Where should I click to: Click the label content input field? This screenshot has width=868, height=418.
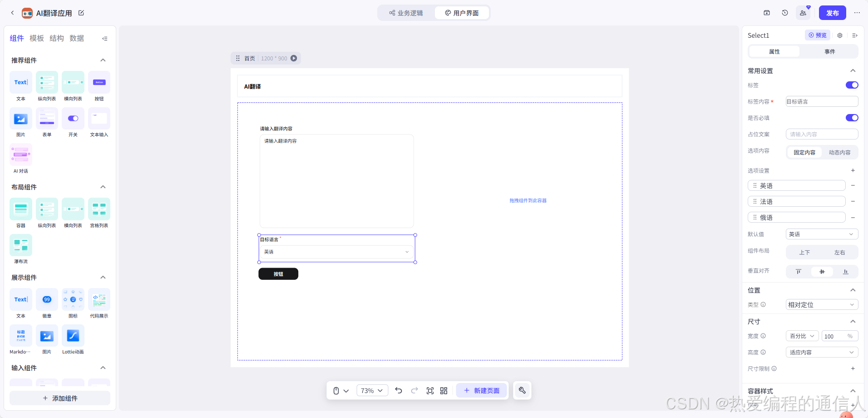(x=822, y=101)
